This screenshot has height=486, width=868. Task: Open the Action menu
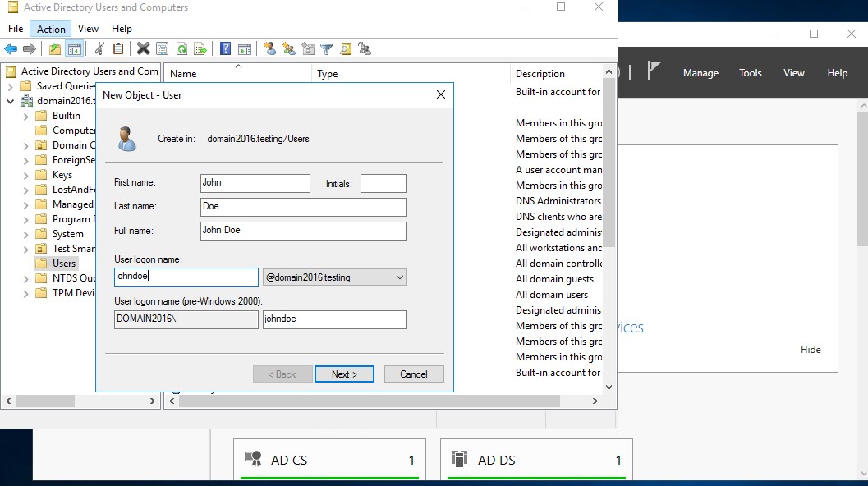[51, 29]
